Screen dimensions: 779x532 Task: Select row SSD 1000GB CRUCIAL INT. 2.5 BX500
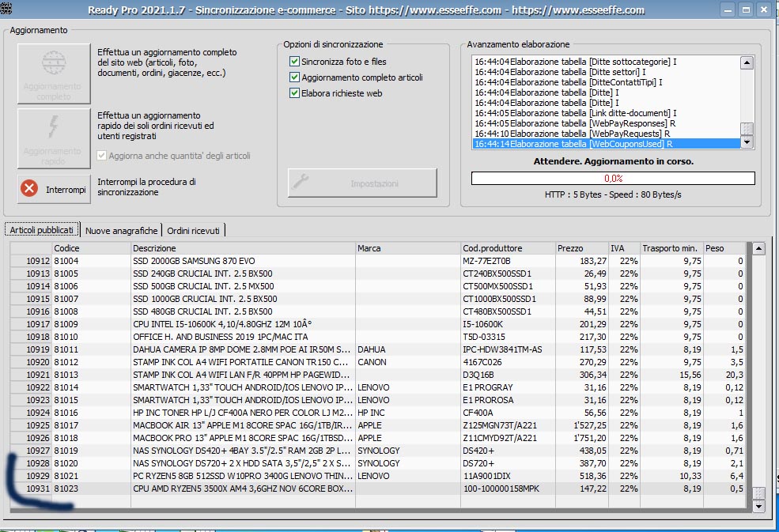(378, 299)
